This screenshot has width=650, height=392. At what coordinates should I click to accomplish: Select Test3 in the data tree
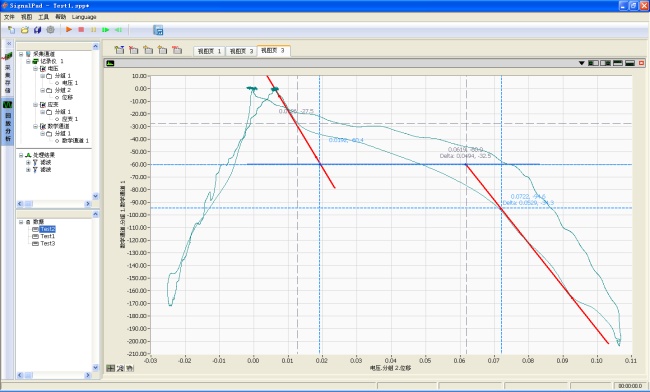pyautogui.click(x=48, y=243)
